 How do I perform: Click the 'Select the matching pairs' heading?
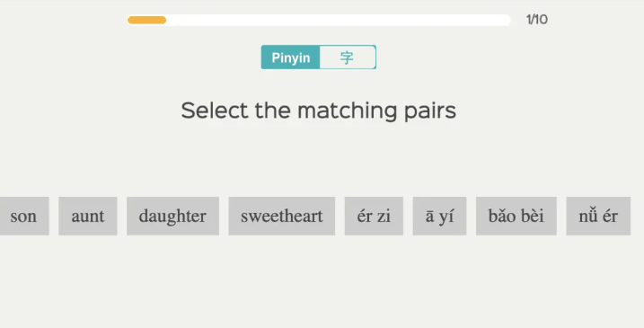tap(319, 111)
